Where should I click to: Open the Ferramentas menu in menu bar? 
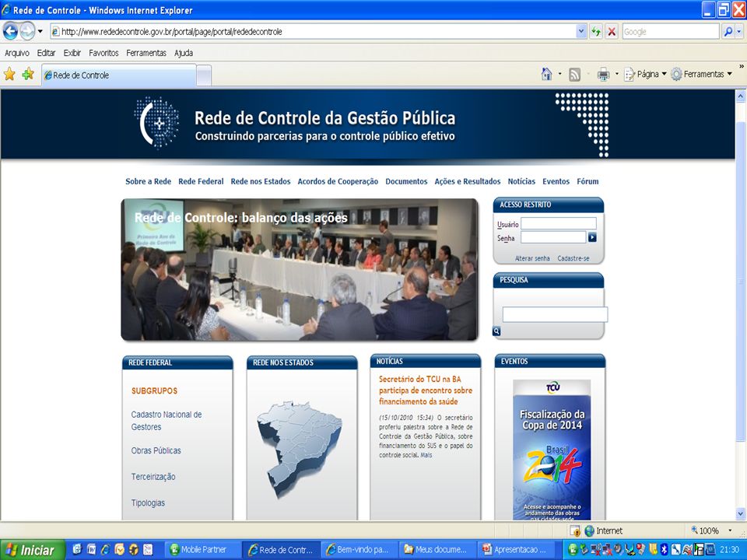click(146, 53)
